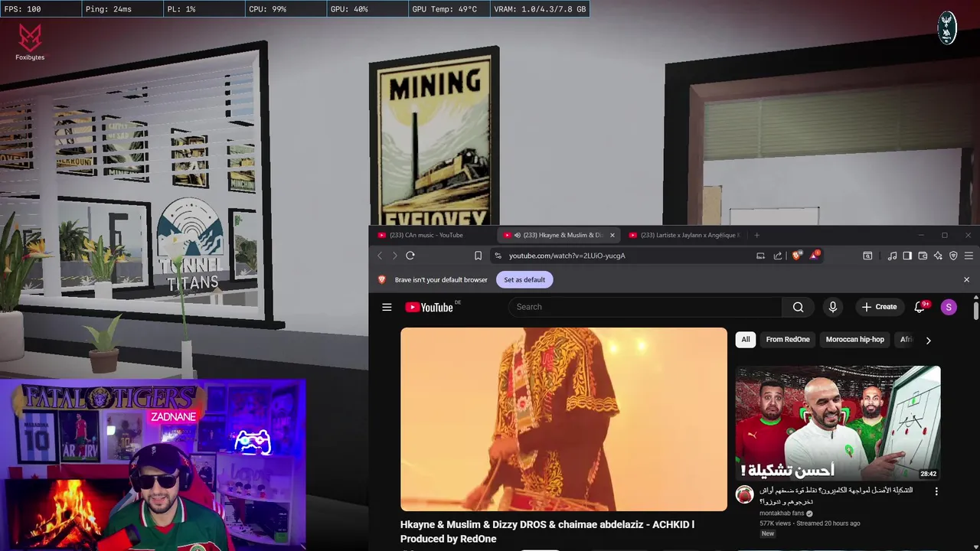Viewport: 980px width, 551px height.
Task: Select the 'Hkayne & Muslim' tab
Action: (x=557, y=235)
